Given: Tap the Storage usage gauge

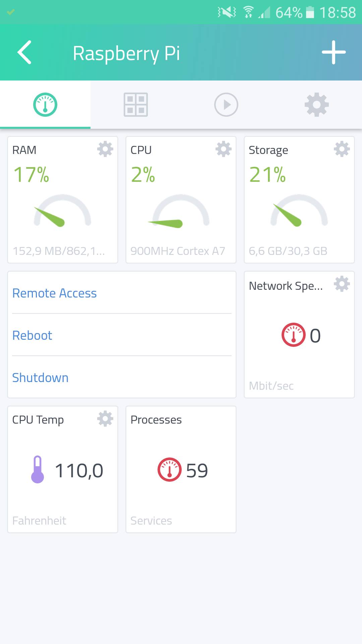Looking at the screenshot, I should point(299,210).
